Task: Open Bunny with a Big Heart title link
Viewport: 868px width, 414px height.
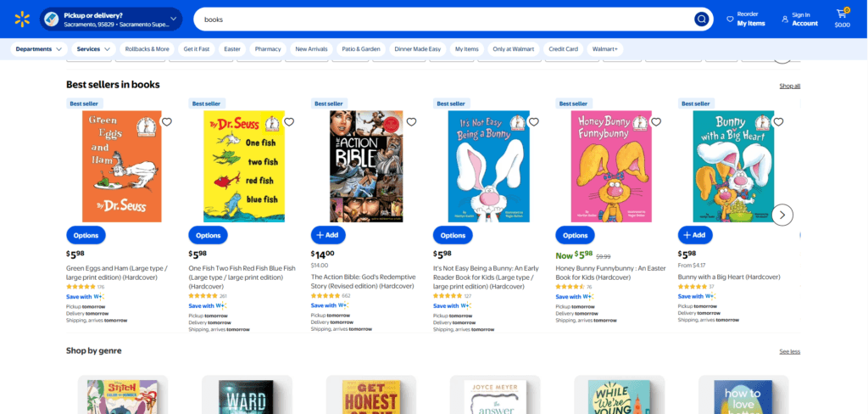Action: (729, 277)
